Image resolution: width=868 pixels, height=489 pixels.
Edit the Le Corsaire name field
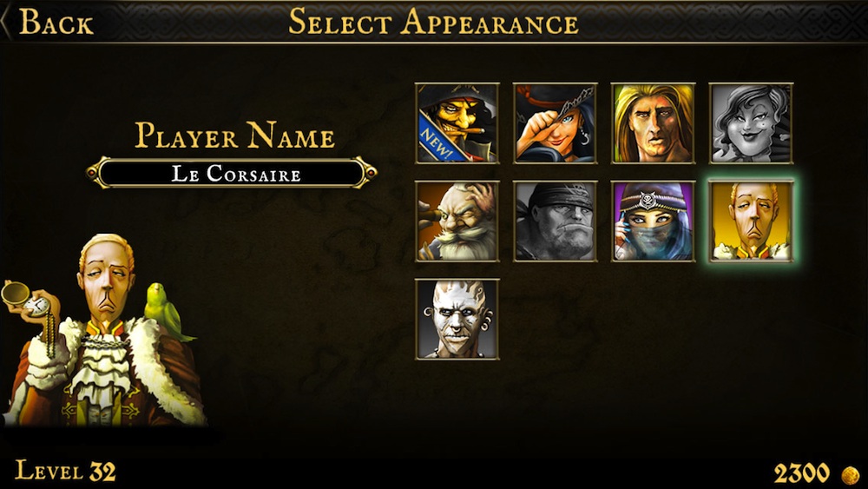[x=232, y=174]
